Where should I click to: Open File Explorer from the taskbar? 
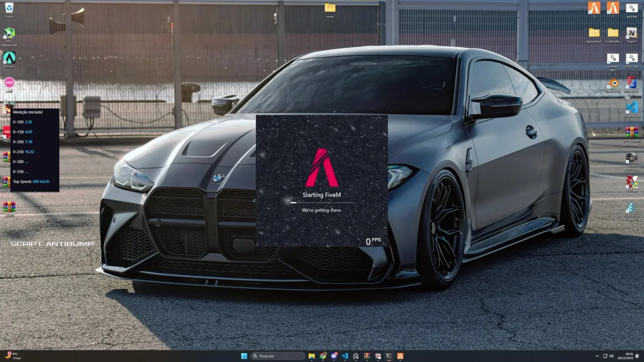pyautogui.click(x=312, y=356)
